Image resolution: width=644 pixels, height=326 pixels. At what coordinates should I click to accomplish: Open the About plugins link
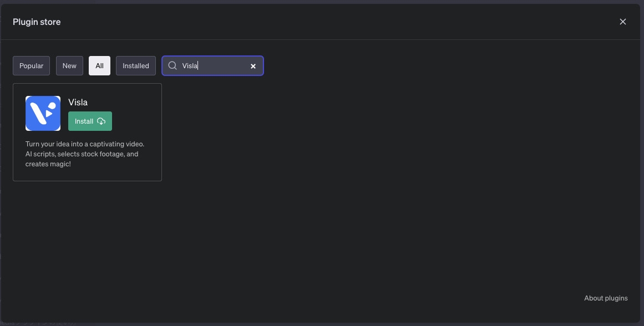click(x=606, y=298)
